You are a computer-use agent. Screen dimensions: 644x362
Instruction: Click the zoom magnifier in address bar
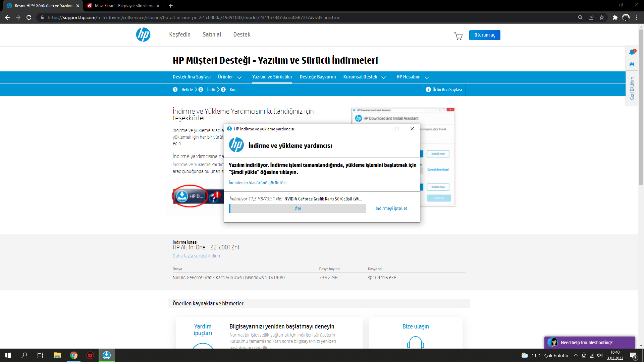[x=580, y=17]
